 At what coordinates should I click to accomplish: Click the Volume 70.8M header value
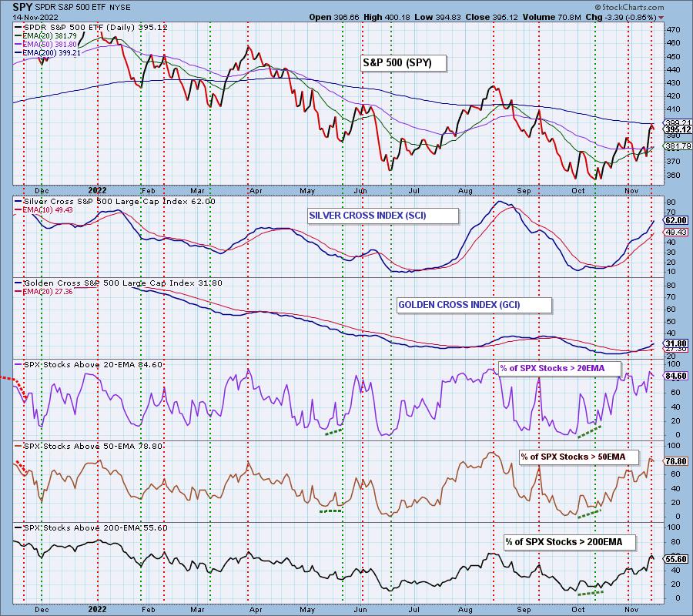[551, 17]
